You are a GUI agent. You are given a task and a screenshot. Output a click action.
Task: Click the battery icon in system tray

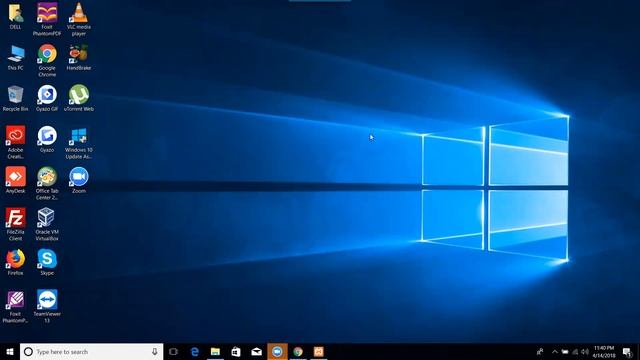(565, 352)
